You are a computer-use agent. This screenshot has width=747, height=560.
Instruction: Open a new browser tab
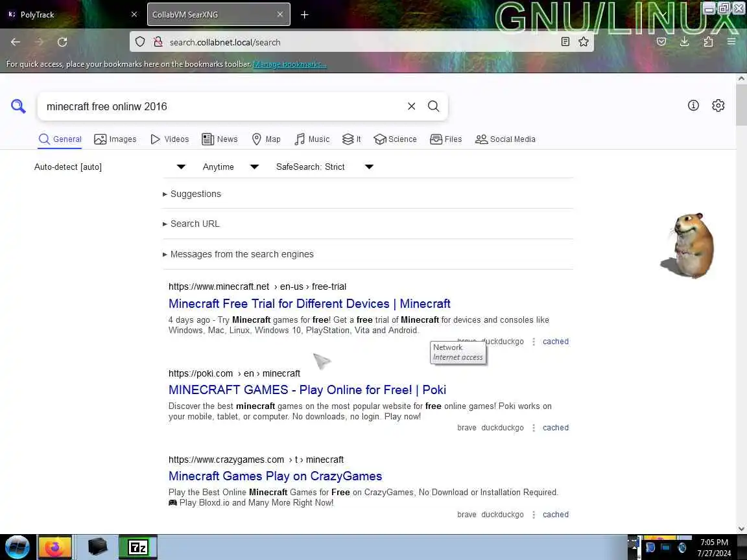304,15
